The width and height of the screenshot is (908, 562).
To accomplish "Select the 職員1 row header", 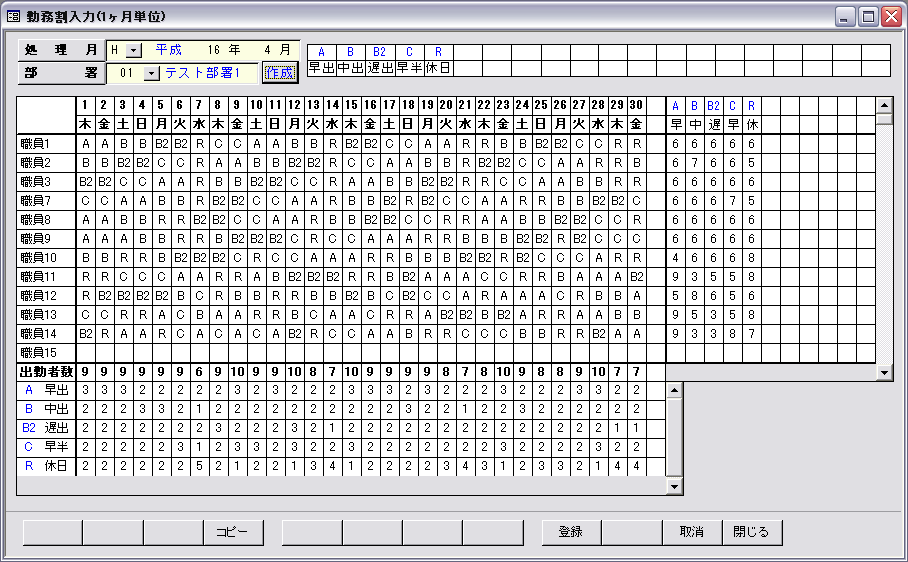I will point(46,143).
